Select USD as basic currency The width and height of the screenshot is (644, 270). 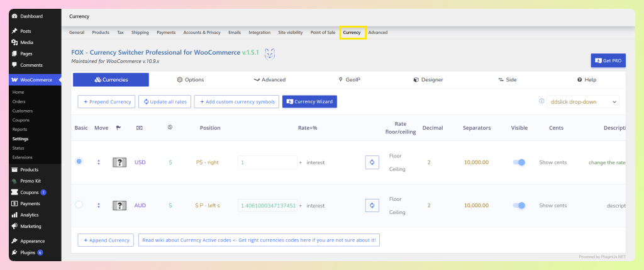pyautogui.click(x=79, y=162)
